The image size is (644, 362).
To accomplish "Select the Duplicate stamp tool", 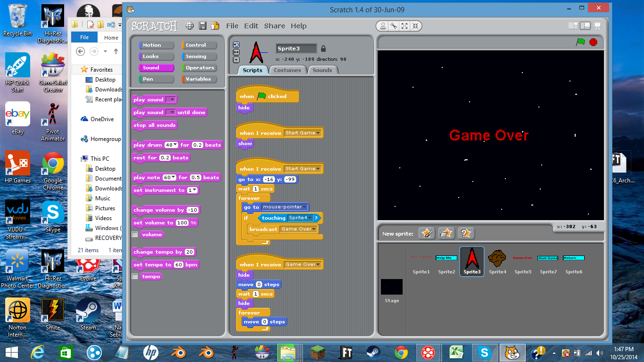I will (383, 26).
